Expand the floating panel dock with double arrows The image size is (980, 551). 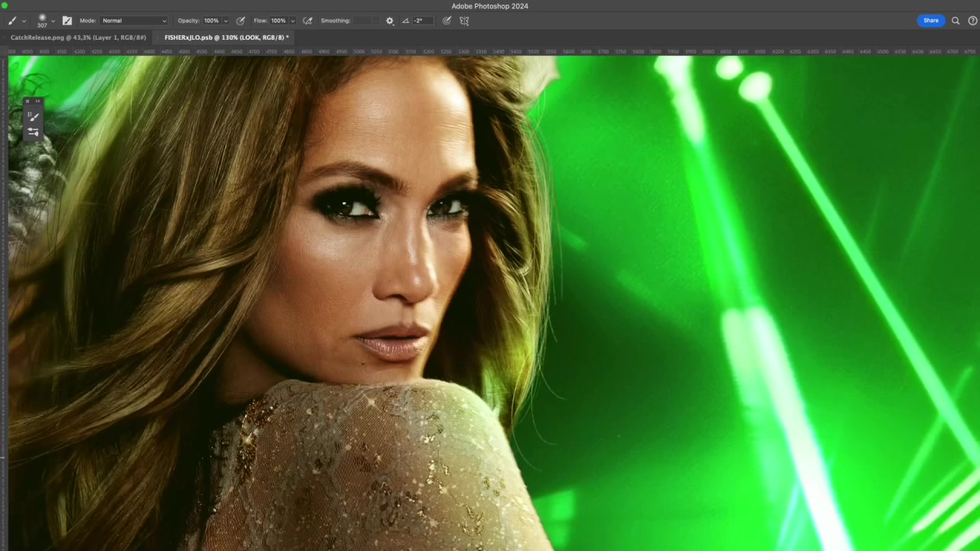[x=38, y=101]
